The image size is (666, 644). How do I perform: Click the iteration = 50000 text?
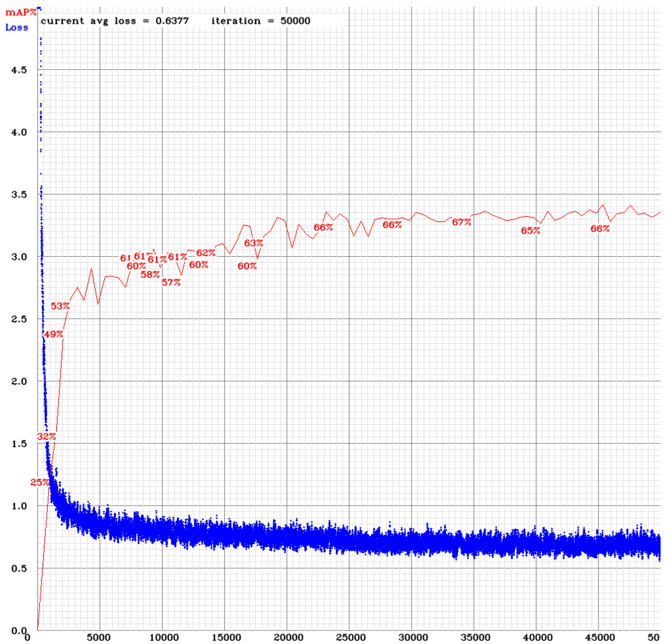tap(261, 21)
